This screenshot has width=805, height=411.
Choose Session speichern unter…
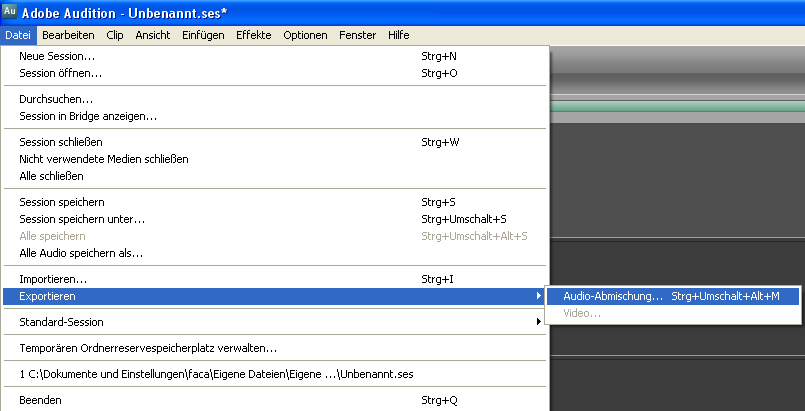coord(275,219)
